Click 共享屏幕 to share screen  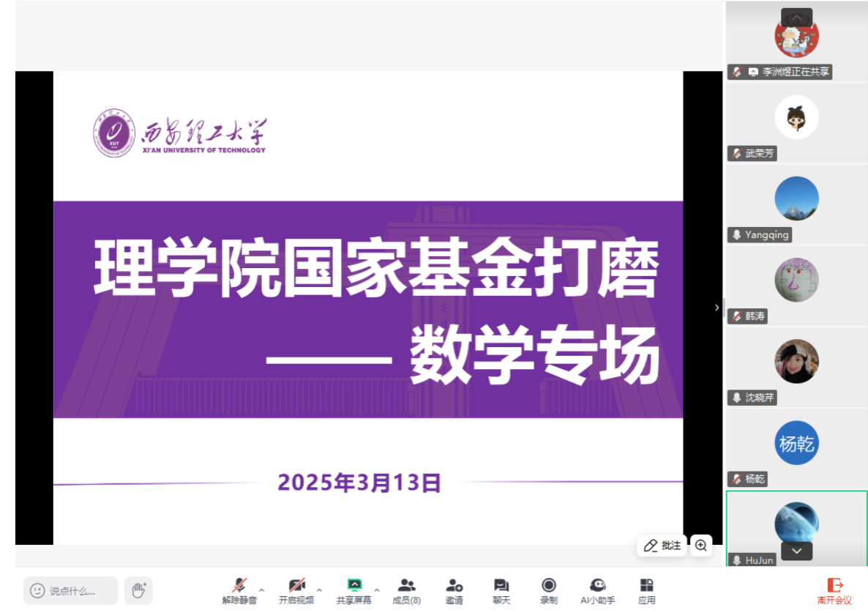pos(354,590)
